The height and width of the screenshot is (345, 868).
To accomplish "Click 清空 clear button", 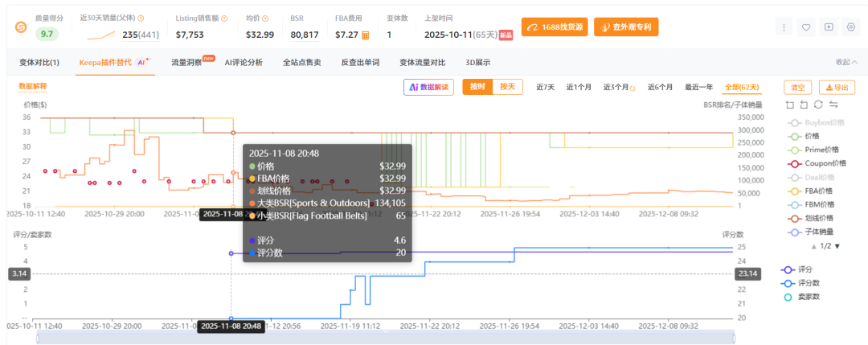I will (x=798, y=87).
